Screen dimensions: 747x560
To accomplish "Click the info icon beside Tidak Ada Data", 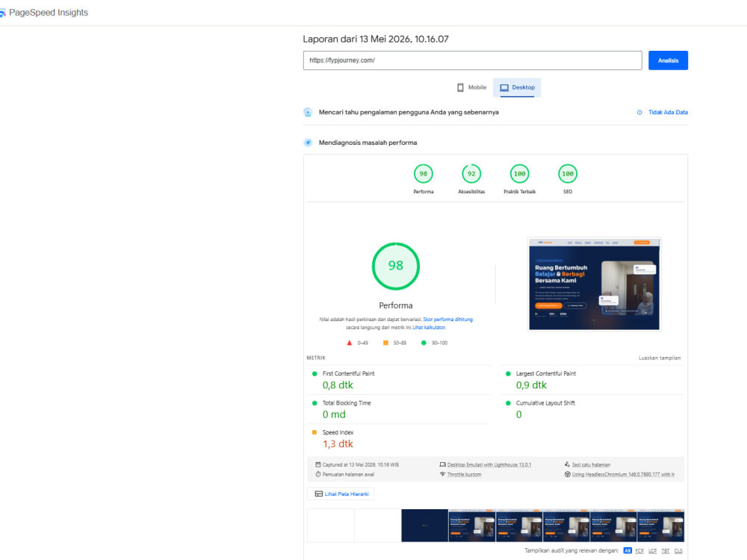I will coord(639,113).
